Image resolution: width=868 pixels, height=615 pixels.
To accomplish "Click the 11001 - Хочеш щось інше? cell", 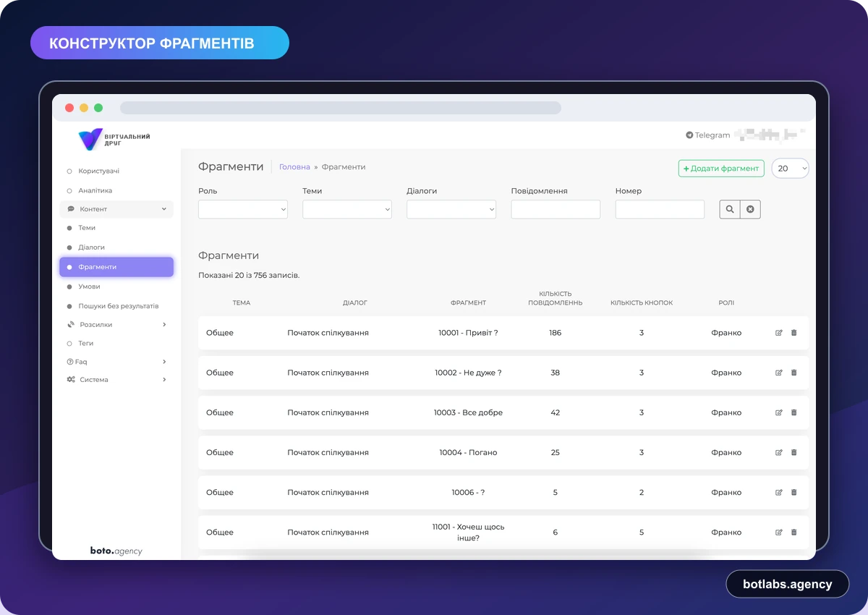I will 468,532.
